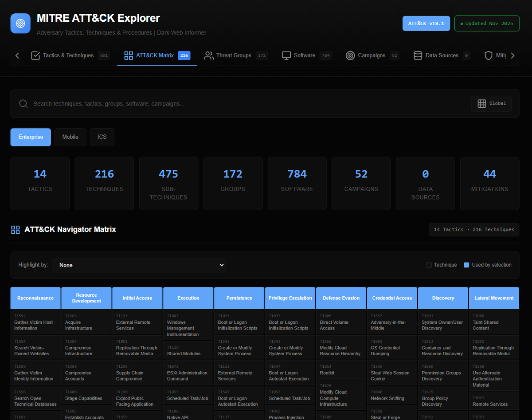
Task: Click the Execution tactic header
Action: tap(188, 298)
